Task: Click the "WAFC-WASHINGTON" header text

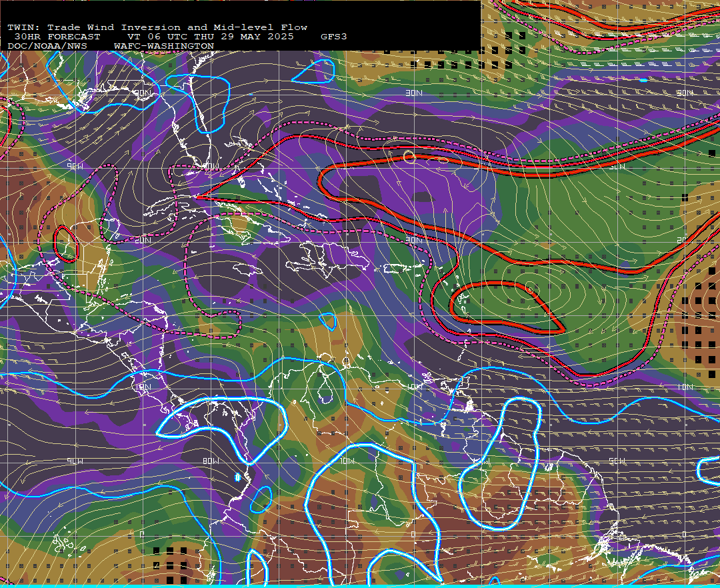Action: [x=164, y=47]
